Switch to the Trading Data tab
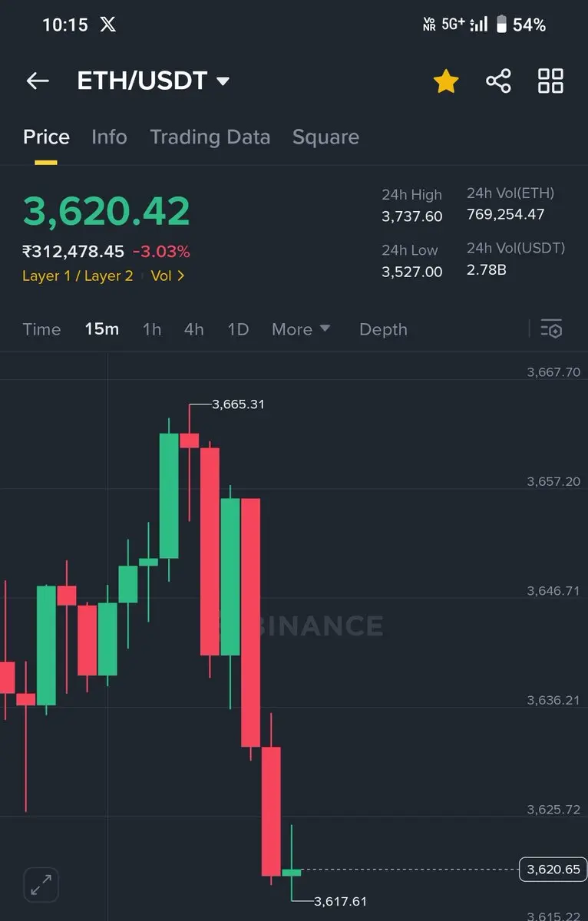The width and height of the screenshot is (588, 921). coord(210,137)
